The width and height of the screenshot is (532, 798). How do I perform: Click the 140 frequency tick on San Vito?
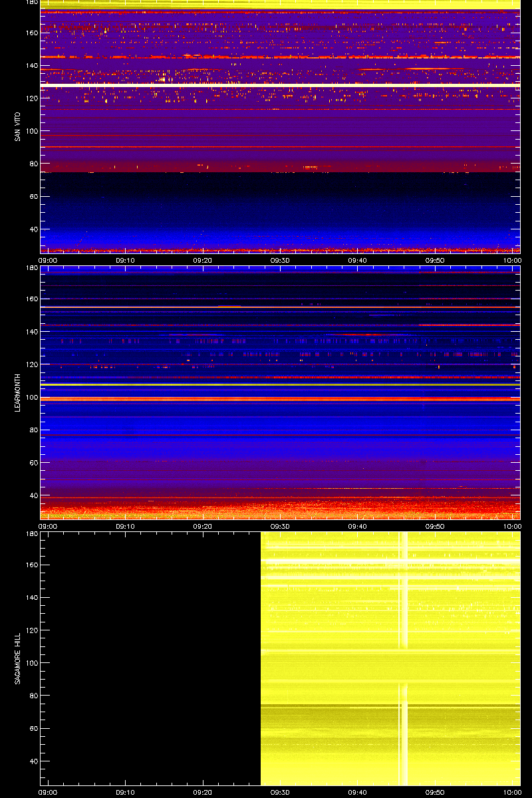[x=31, y=66]
